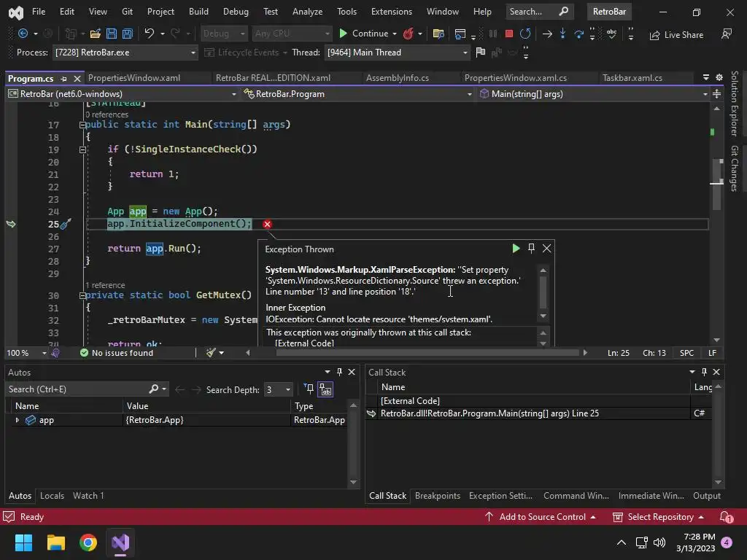Continue from exception popup green arrow
Image resolution: width=747 pixels, height=560 pixels.
coord(516,248)
